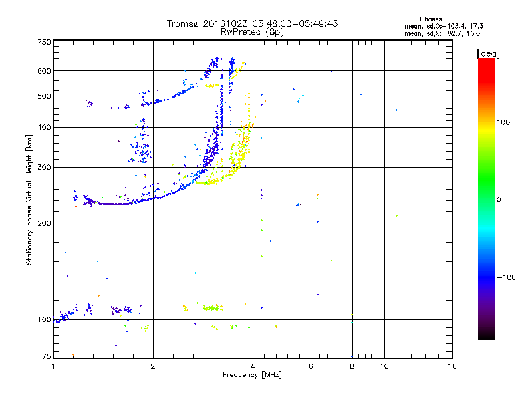This screenshot has width=532, height=399.
Task: Click the '[deg]' colorbar label
Action: coord(488,53)
